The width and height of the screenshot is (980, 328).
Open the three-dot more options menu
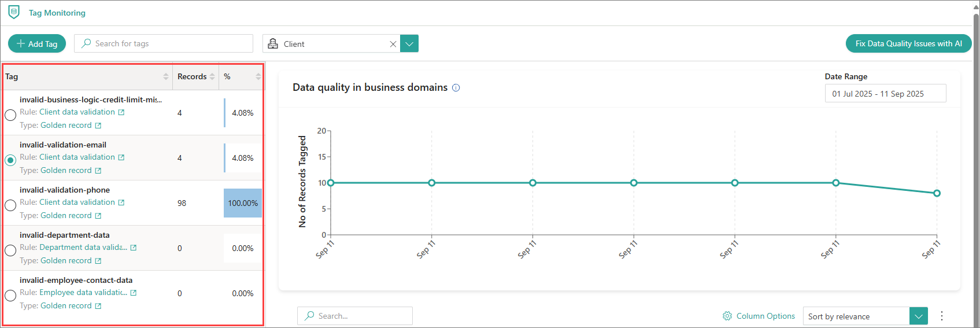coord(942,316)
